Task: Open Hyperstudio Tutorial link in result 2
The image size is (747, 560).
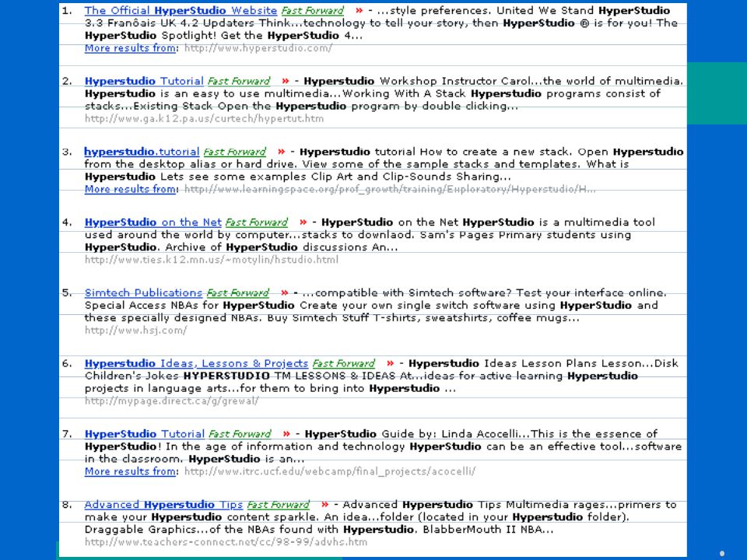Action: tap(144, 81)
